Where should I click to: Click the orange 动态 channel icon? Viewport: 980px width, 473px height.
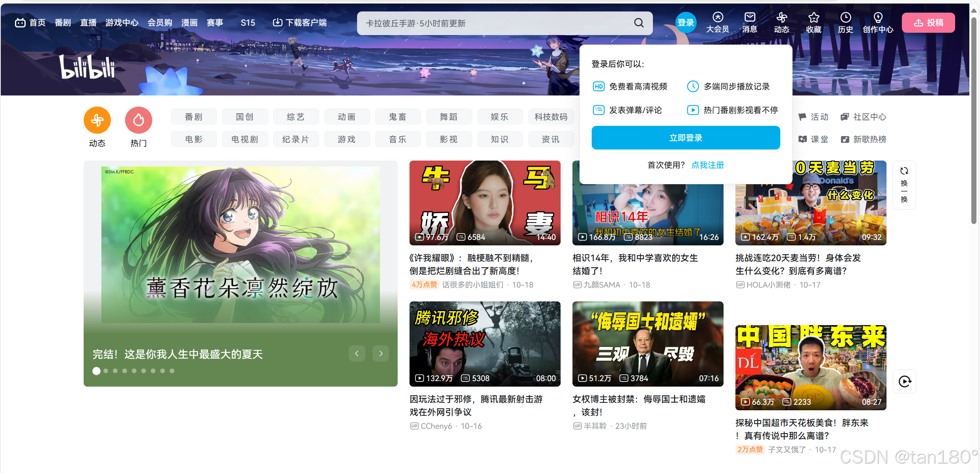[97, 120]
